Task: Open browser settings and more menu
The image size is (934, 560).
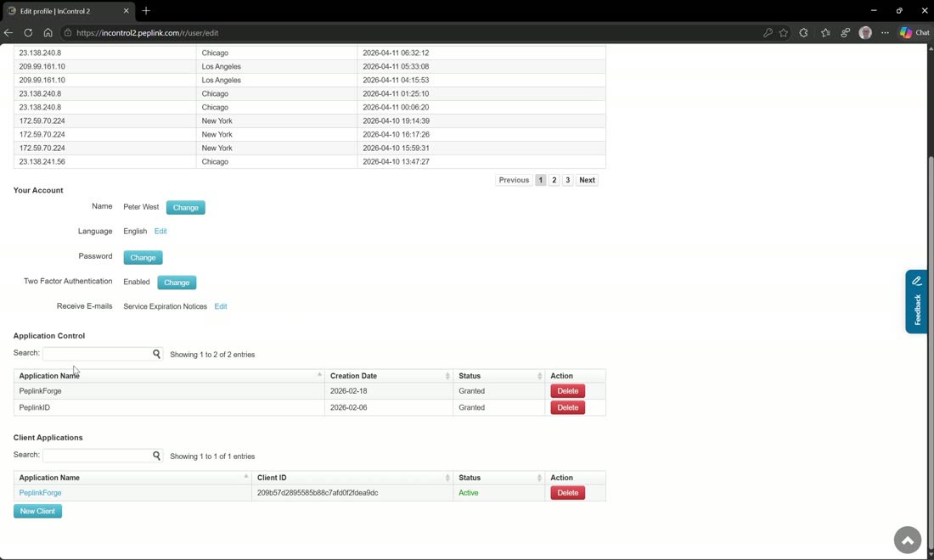Action: (x=885, y=33)
